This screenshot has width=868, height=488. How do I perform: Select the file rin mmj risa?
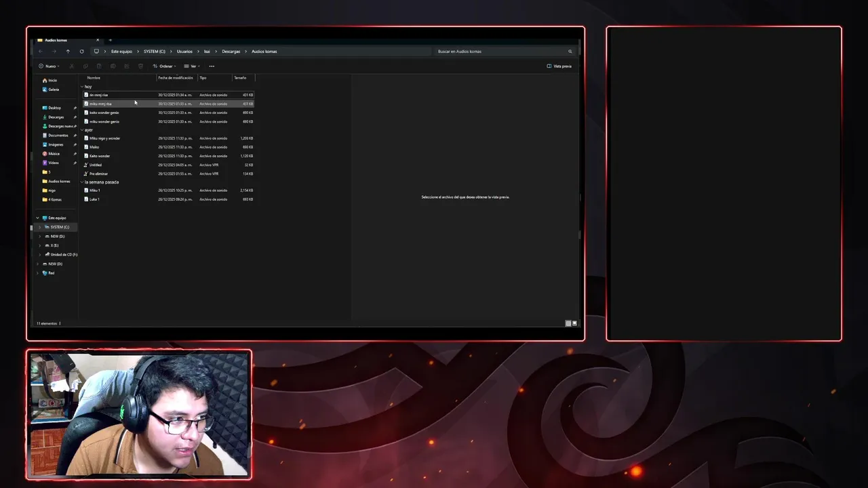pos(168,95)
